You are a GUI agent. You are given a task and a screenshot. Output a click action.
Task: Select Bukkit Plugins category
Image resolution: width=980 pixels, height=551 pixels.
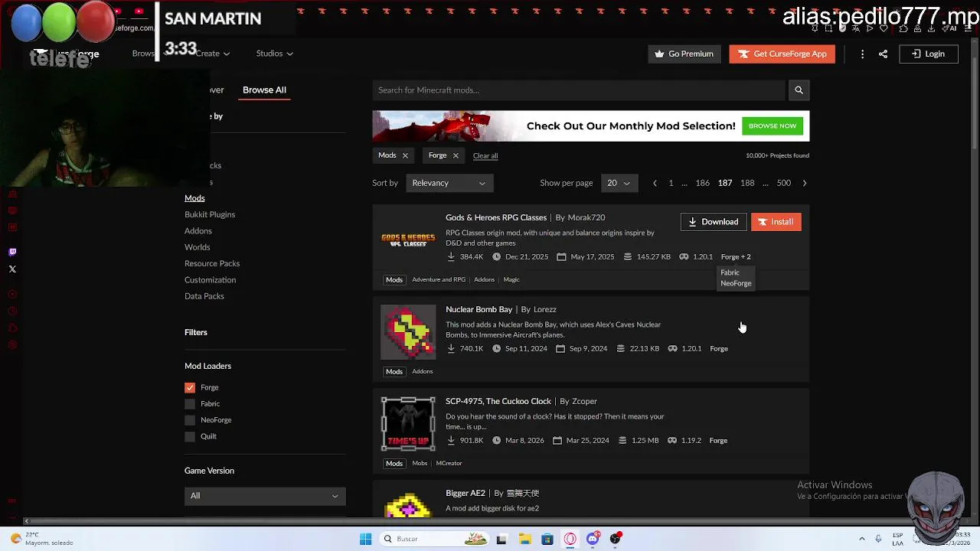coord(210,214)
